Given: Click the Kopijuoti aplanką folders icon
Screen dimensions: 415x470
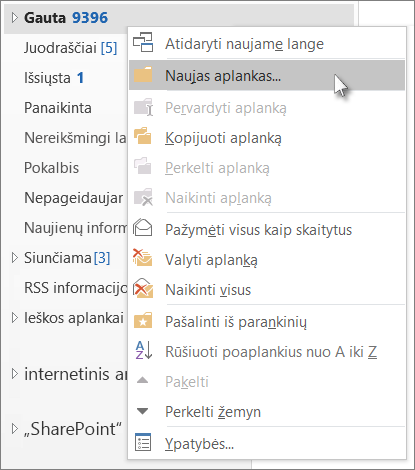Looking at the screenshot, I should (143, 136).
